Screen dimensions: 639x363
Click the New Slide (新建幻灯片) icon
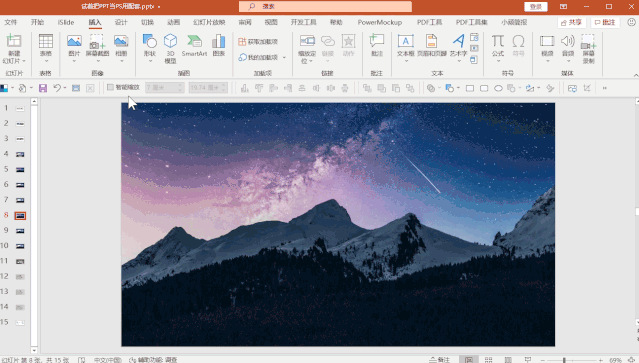(x=14, y=42)
